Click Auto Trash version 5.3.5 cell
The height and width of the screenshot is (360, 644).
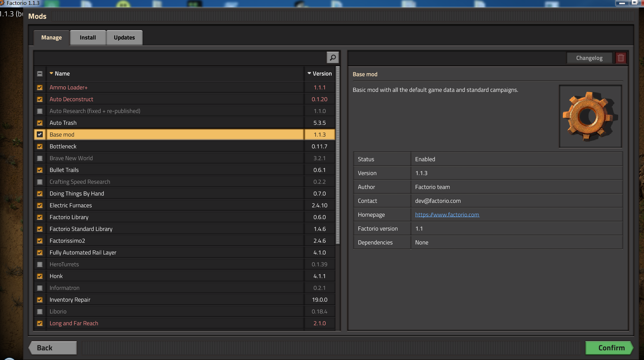click(x=319, y=123)
